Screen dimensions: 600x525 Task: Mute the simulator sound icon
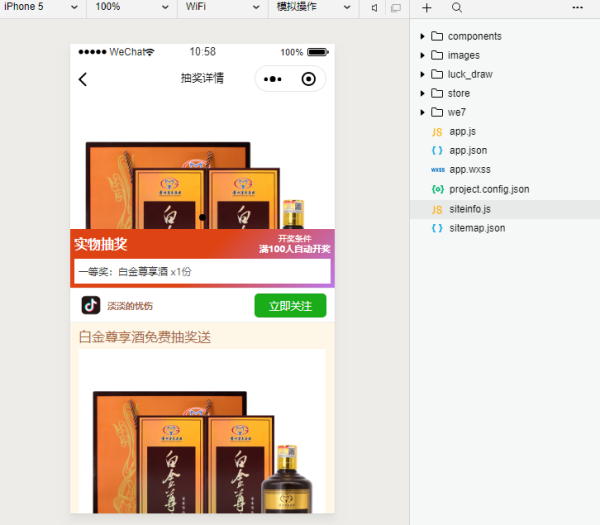point(374,8)
